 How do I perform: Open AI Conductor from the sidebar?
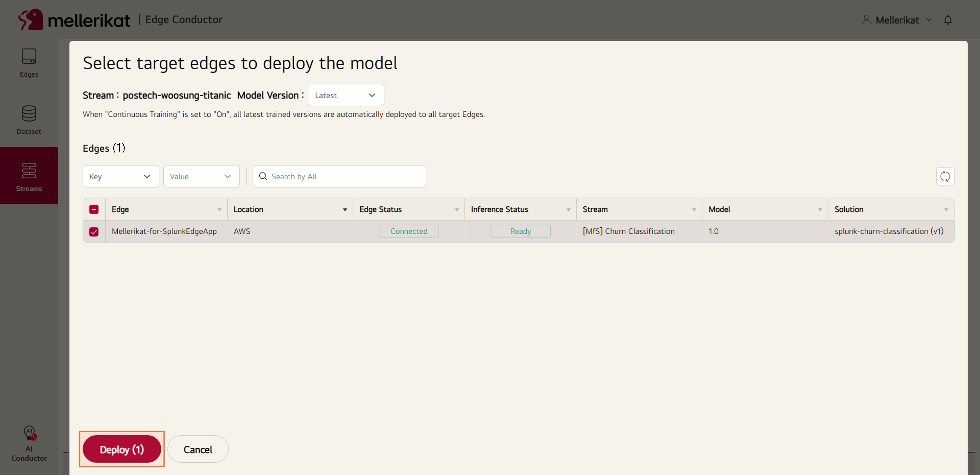(29, 443)
